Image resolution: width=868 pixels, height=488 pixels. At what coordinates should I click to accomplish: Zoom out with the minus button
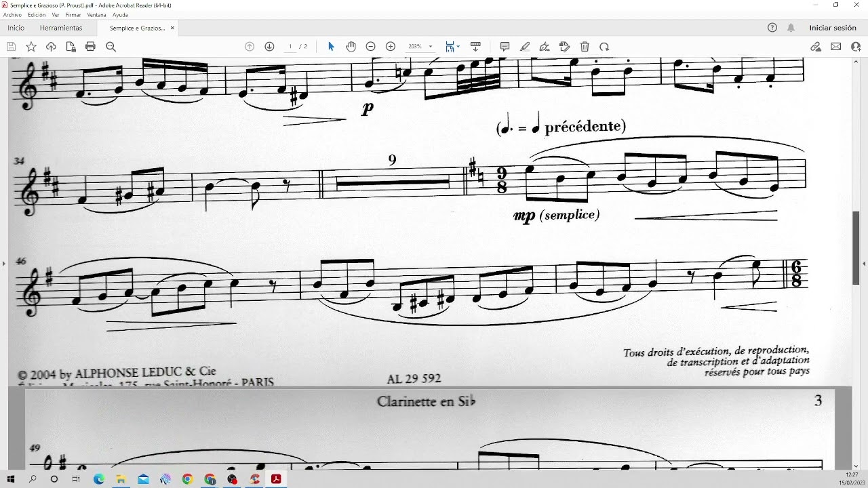coord(370,47)
